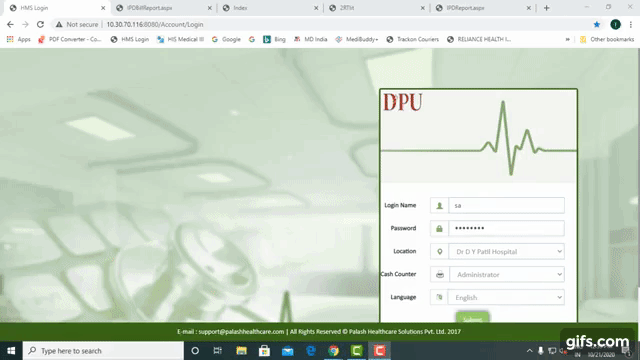Bookmark this page with star icon
The height and width of the screenshot is (360, 640).
coord(597,24)
